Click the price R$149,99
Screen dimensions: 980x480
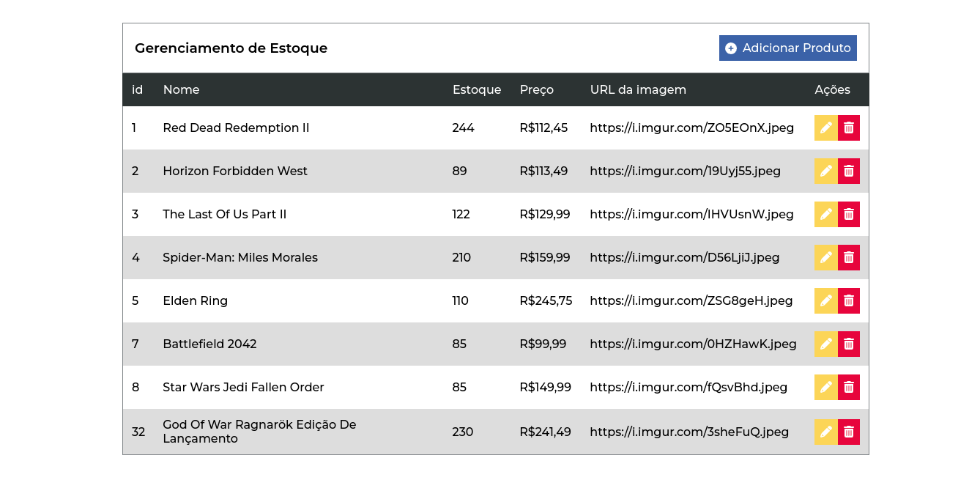click(545, 387)
